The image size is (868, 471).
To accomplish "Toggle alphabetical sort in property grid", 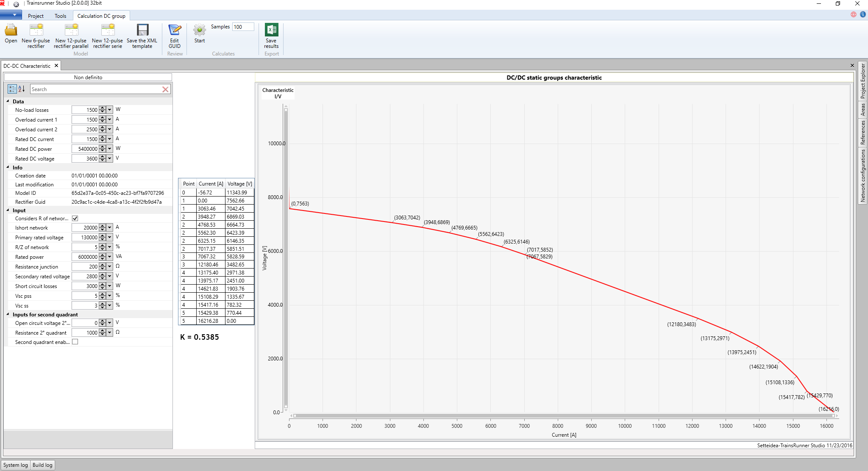I will tap(22, 89).
